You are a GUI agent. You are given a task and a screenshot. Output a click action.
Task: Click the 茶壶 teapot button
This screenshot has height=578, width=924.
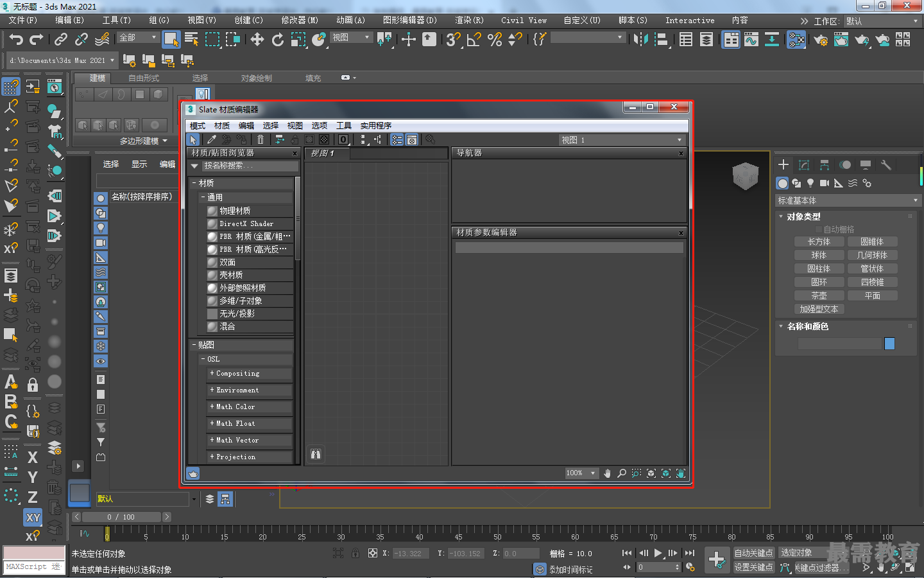(819, 295)
